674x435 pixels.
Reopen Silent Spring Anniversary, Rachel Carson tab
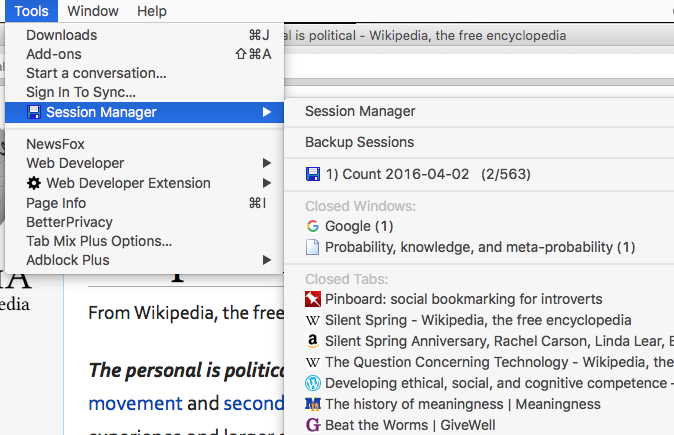coord(479,341)
